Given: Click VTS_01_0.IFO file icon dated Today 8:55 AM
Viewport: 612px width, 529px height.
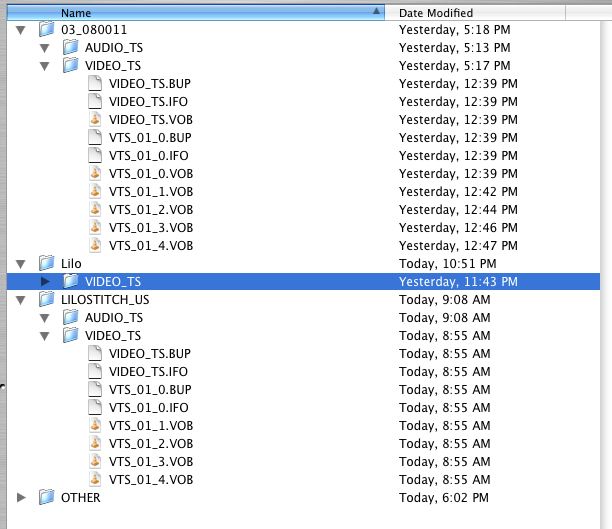Looking at the screenshot, I should (x=95, y=407).
